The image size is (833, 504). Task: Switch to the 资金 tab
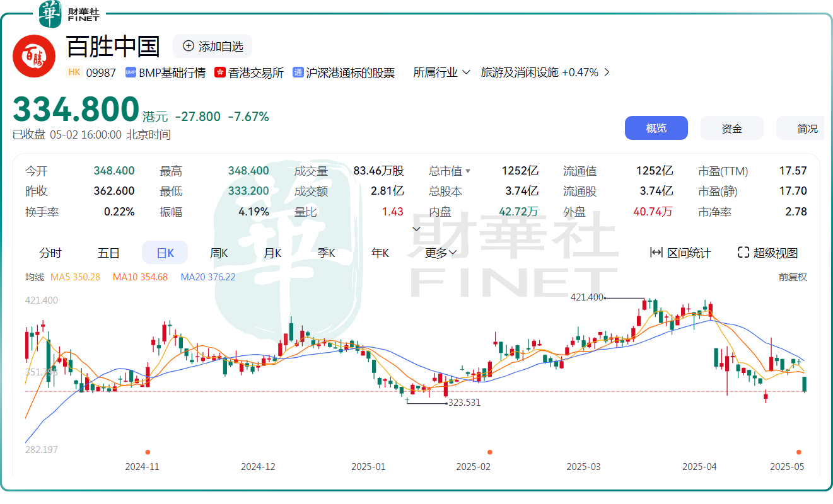[732, 128]
